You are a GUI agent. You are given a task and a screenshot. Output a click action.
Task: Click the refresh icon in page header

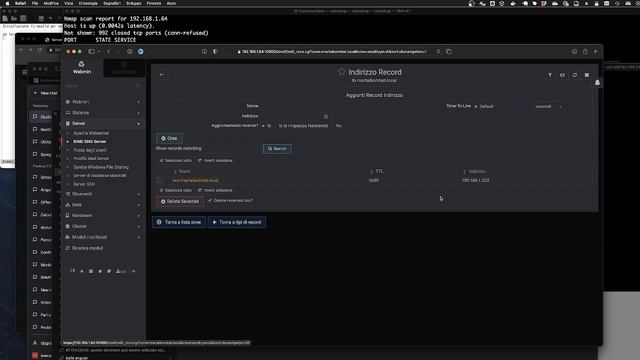[x=575, y=75]
